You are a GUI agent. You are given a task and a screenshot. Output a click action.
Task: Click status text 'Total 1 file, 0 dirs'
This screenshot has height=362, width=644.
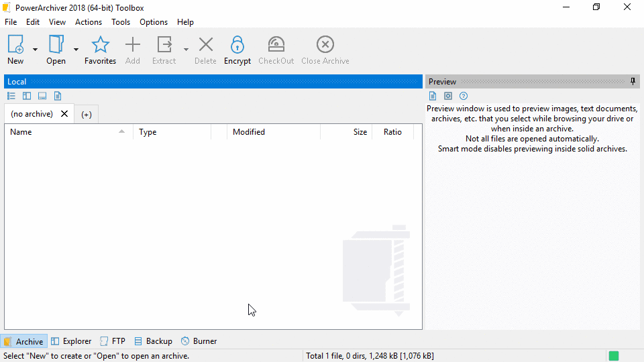(x=335, y=356)
